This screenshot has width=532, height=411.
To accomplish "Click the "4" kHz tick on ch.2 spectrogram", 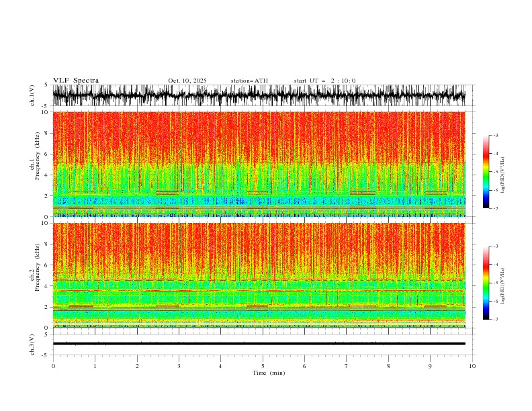I will click(x=47, y=286).
